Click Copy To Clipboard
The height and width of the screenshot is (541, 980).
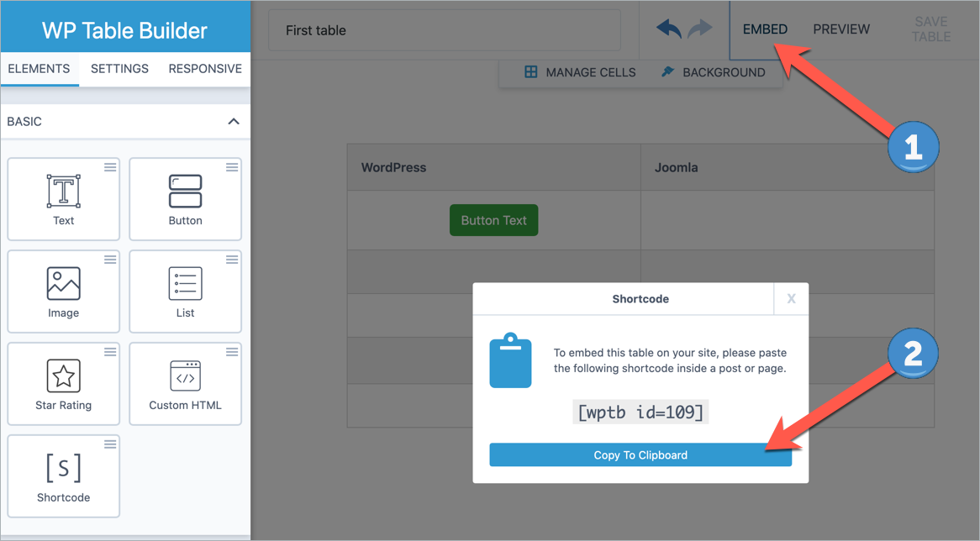(640, 454)
